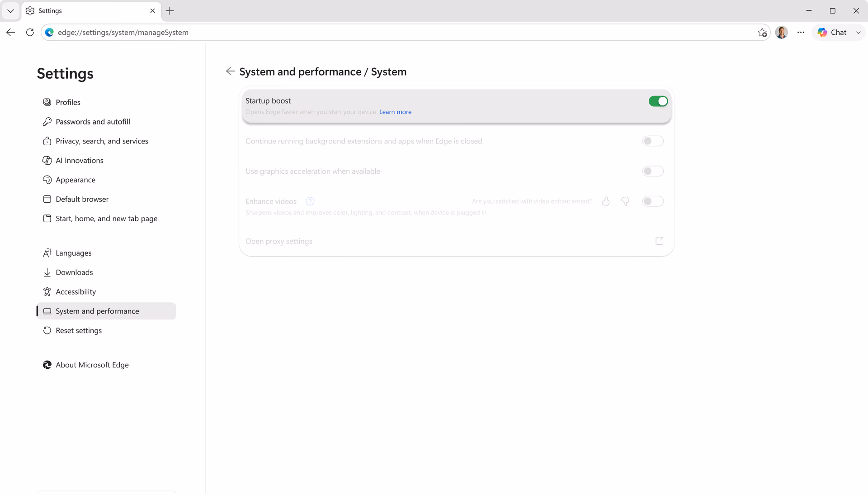Click the browser back arrow button
Screen dimensions: 868x495
click(11, 33)
